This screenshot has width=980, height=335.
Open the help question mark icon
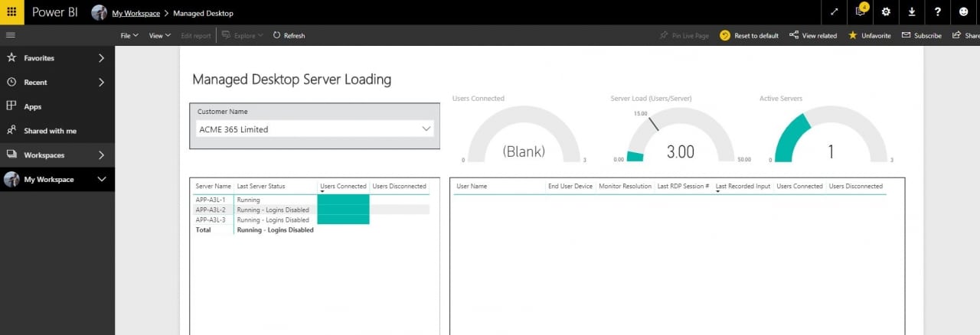(x=937, y=12)
